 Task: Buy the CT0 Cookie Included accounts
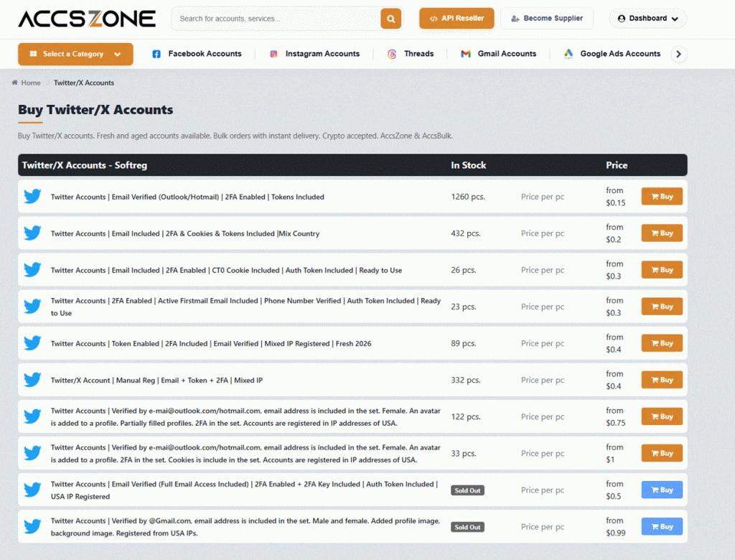[662, 270]
